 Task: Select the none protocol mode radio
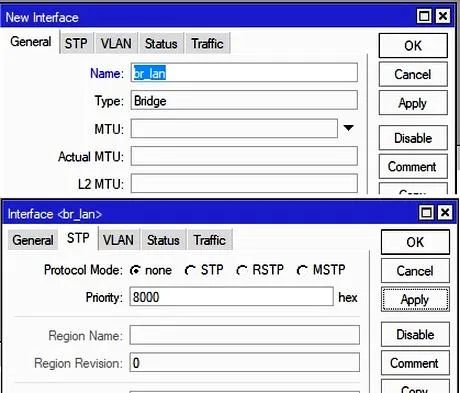pyautogui.click(x=135, y=270)
